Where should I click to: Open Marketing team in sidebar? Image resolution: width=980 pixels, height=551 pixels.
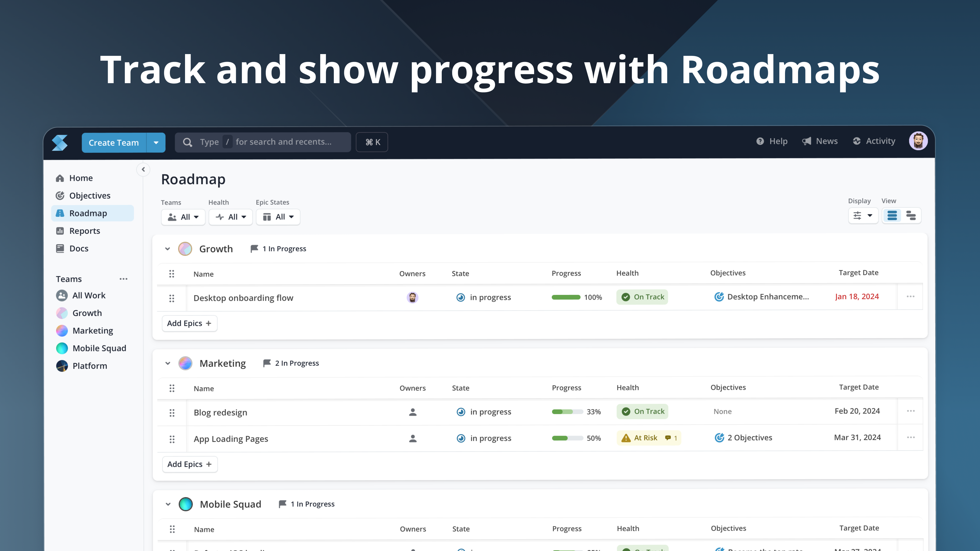(92, 331)
